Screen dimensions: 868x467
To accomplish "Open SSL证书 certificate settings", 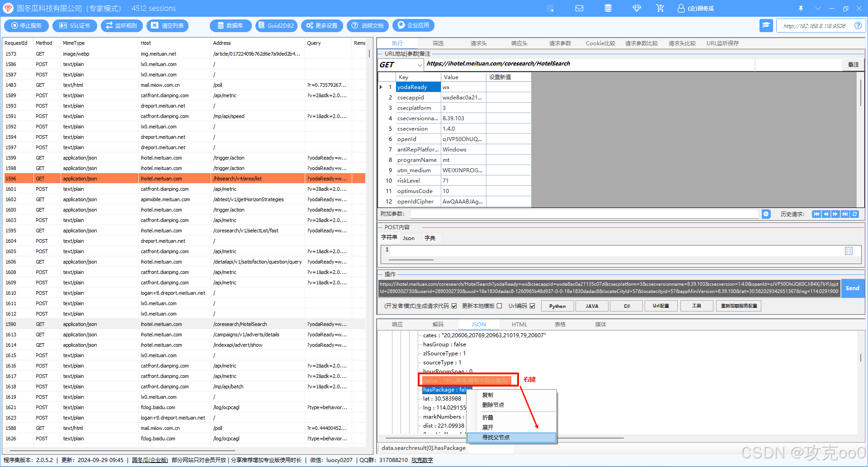I will (x=74, y=26).
